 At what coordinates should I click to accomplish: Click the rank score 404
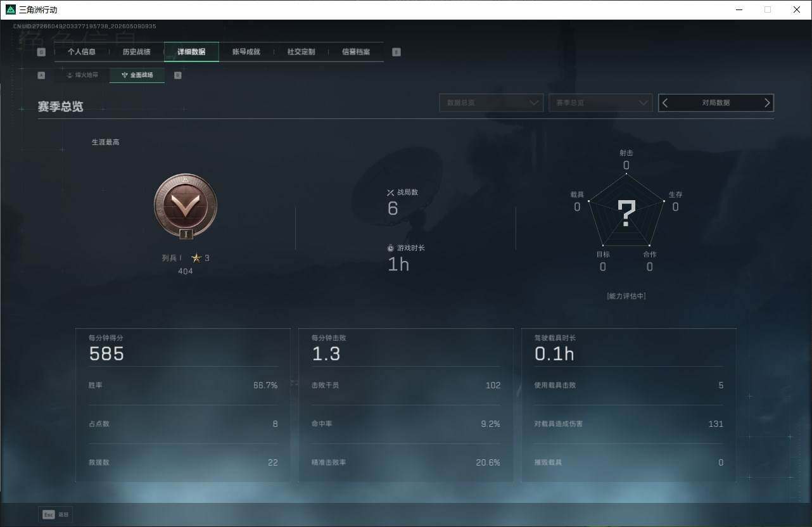pos(186,271)
